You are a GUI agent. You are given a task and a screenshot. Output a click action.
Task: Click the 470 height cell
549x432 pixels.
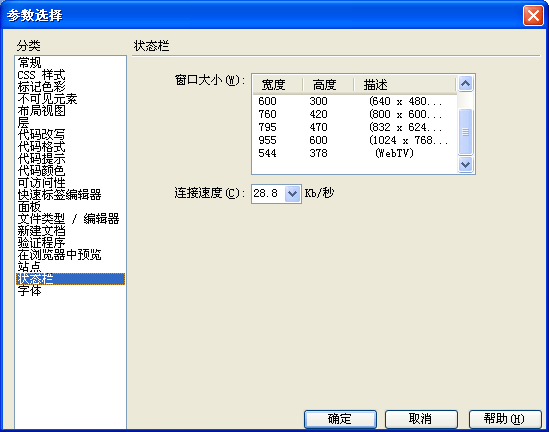[318, 127]
